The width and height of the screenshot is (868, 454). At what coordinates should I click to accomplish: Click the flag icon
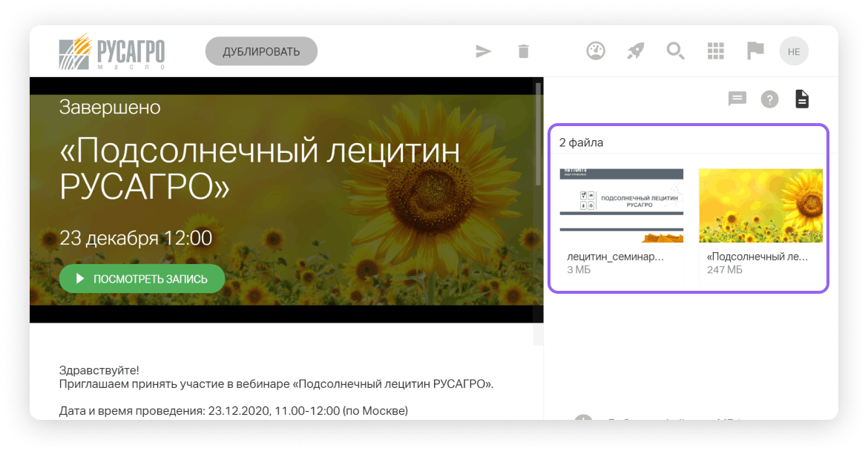point(755,51)
